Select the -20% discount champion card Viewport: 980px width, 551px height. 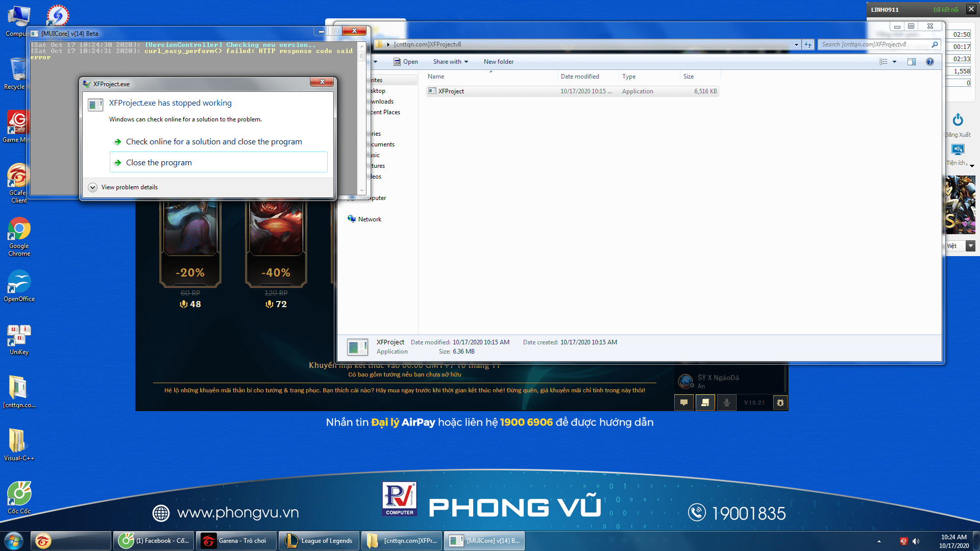(x=190, y=244)
